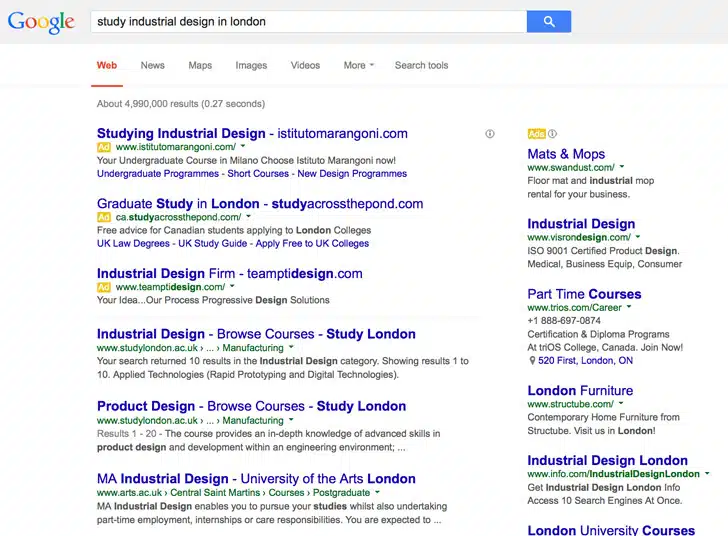The image size is (728, 536).
Task: Open 'Industrial Design London' sidebar ad
Action: tap(607, 460)
